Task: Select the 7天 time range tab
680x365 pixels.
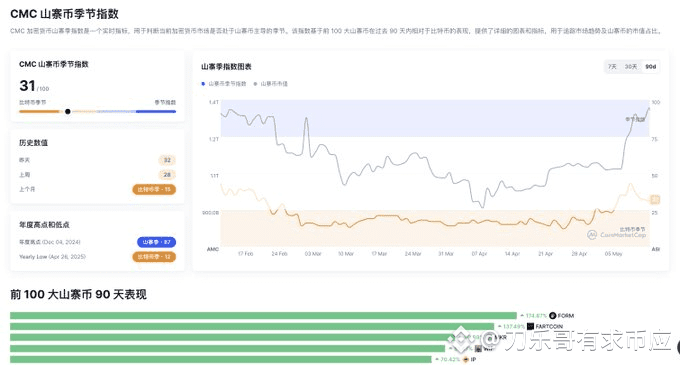Action: pos(612,67)
